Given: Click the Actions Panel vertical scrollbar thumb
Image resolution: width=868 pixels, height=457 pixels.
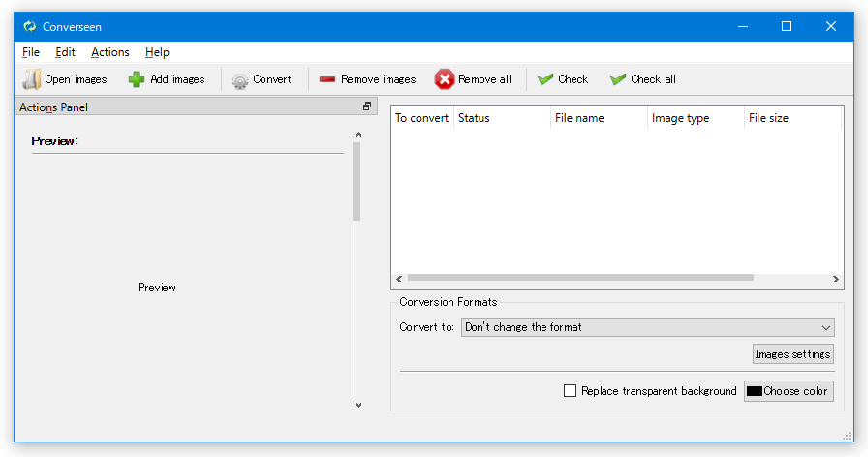Looking at the screenshot, I should (356, 181).
